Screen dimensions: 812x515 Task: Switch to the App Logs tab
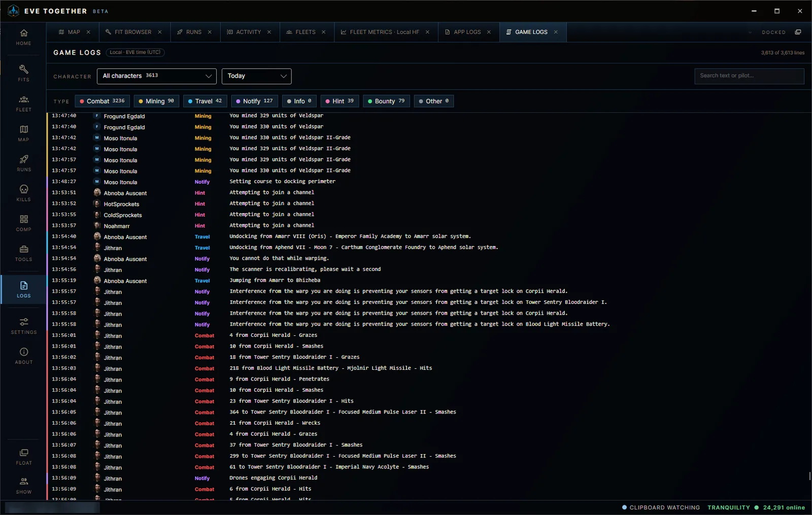coord(467,32)
